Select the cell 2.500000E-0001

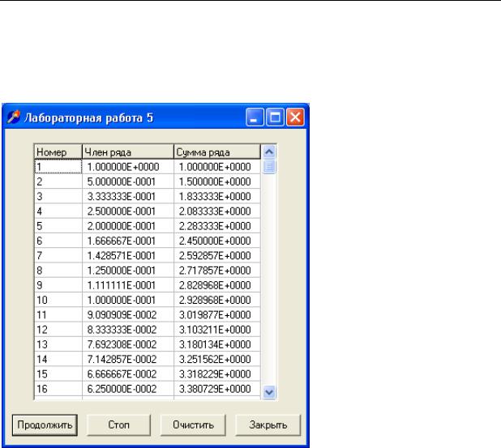[128, 211]
